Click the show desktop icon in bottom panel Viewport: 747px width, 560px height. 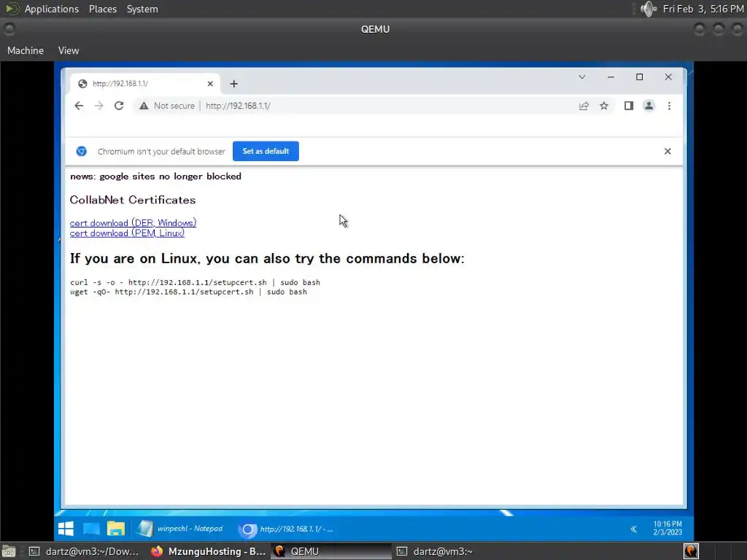click(9, 551)
